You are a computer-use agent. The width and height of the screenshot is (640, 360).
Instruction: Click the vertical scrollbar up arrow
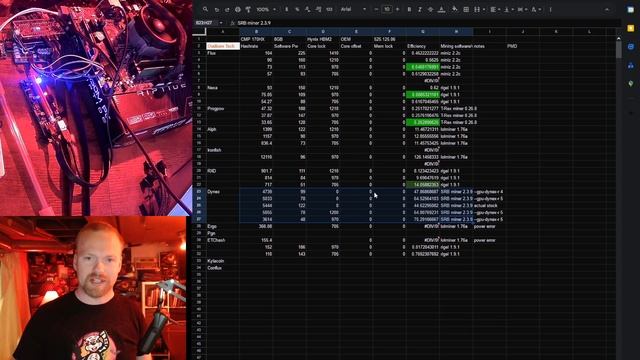[x=618, y=39]
